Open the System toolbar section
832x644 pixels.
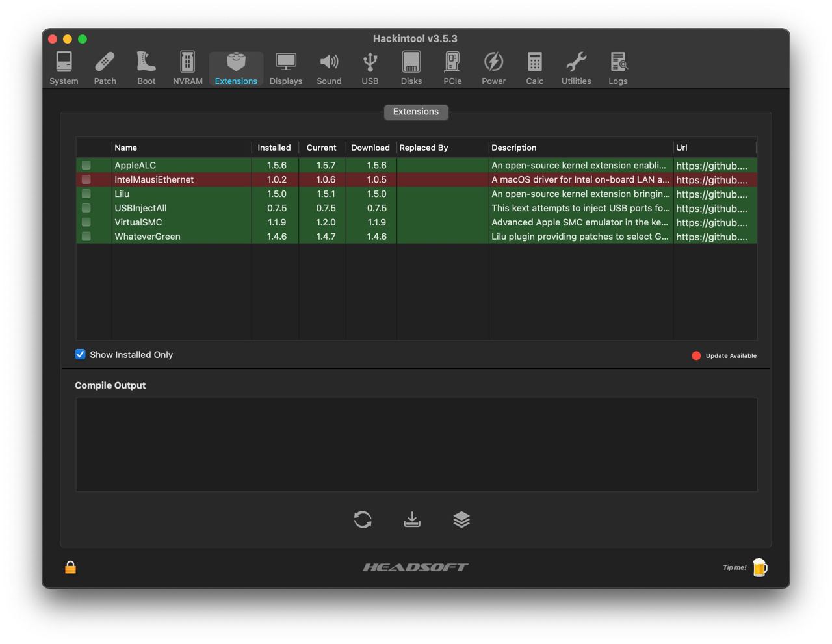click(64, 68)
